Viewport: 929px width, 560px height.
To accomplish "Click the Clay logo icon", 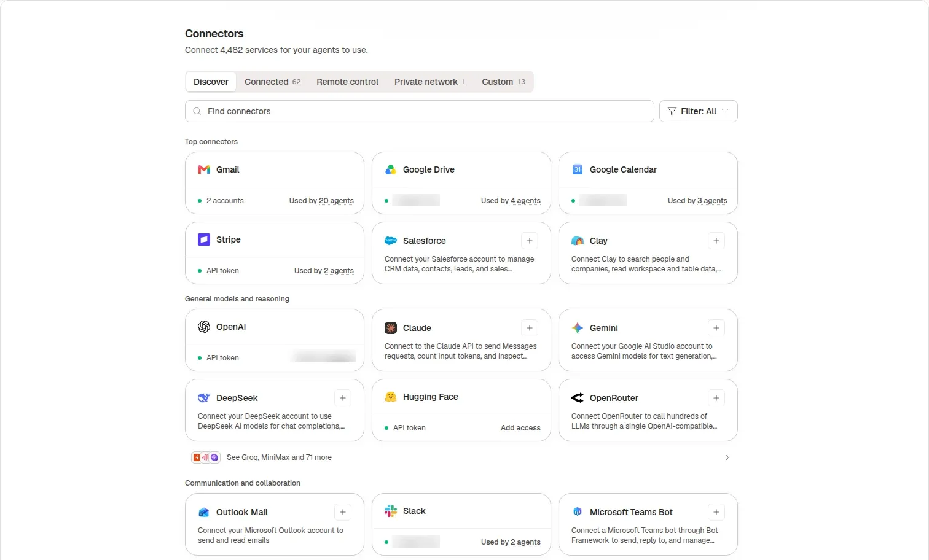I will point(578,241).
